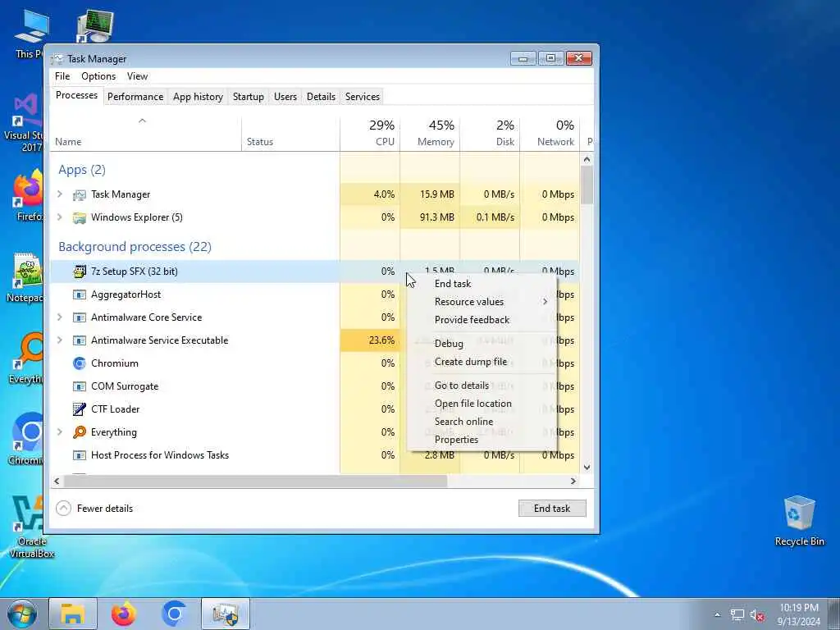
Task: Choose Provide feedback in context menu
Action: coord(482,320)
